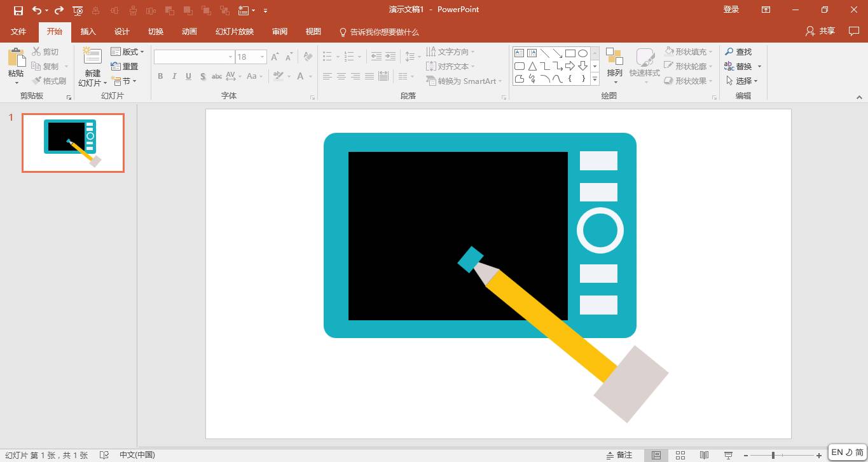Switch to normal view in status bar

[x=656, y=455]
